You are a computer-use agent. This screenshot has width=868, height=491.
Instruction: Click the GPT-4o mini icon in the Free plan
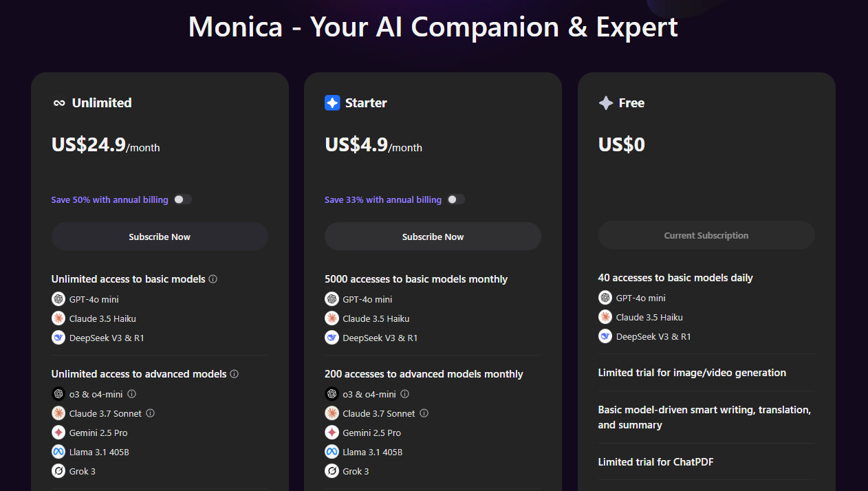(605, 298)
